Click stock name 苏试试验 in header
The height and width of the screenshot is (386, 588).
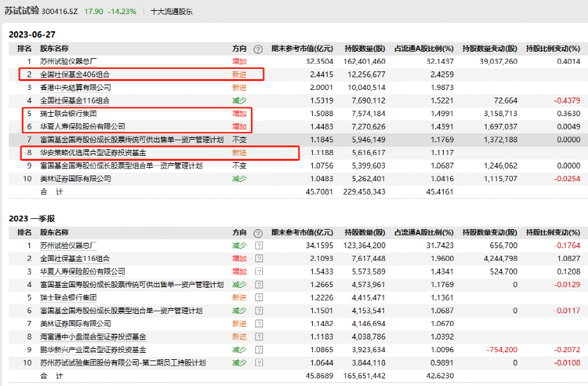point(22,11)
